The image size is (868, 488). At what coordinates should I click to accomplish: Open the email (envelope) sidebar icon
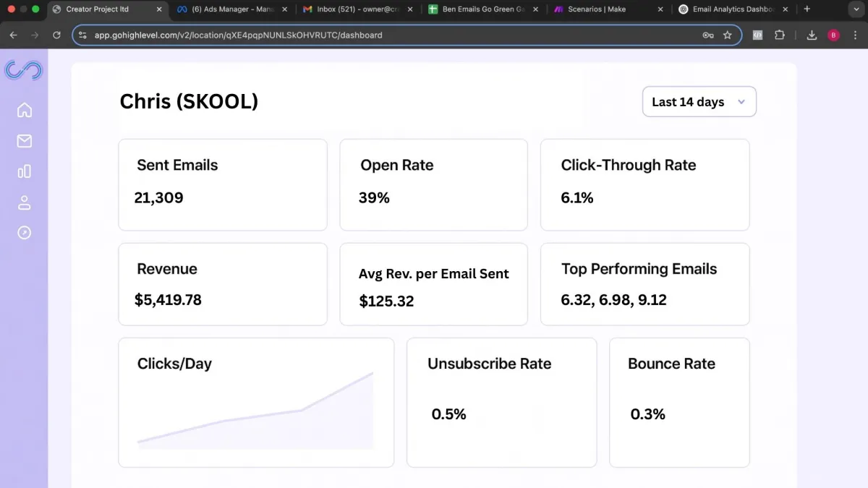(25, 141)
